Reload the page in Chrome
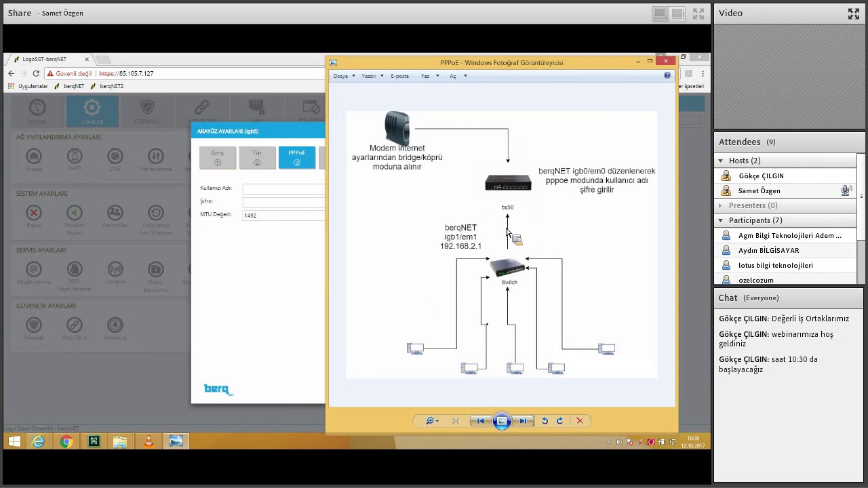The image size is (868, 488). [x=36, y=73]
